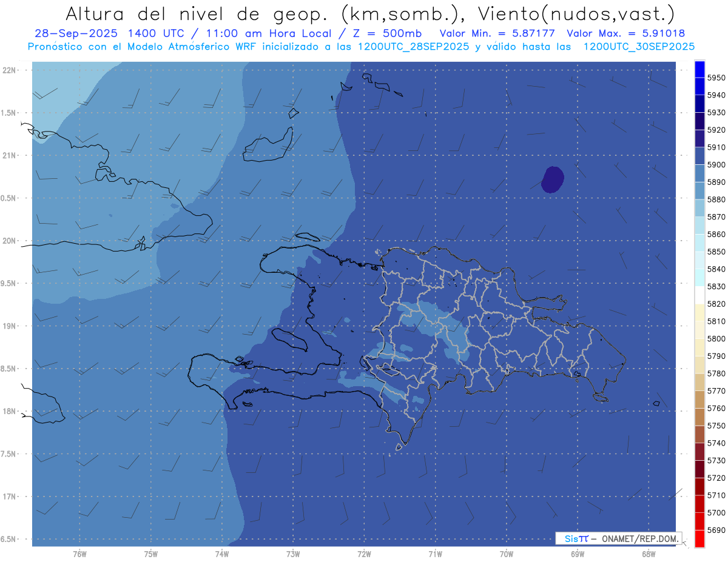This screenshot has width=728, height=562.
Task: Click the 5740 colorbar label
Action: click(716, 443)
